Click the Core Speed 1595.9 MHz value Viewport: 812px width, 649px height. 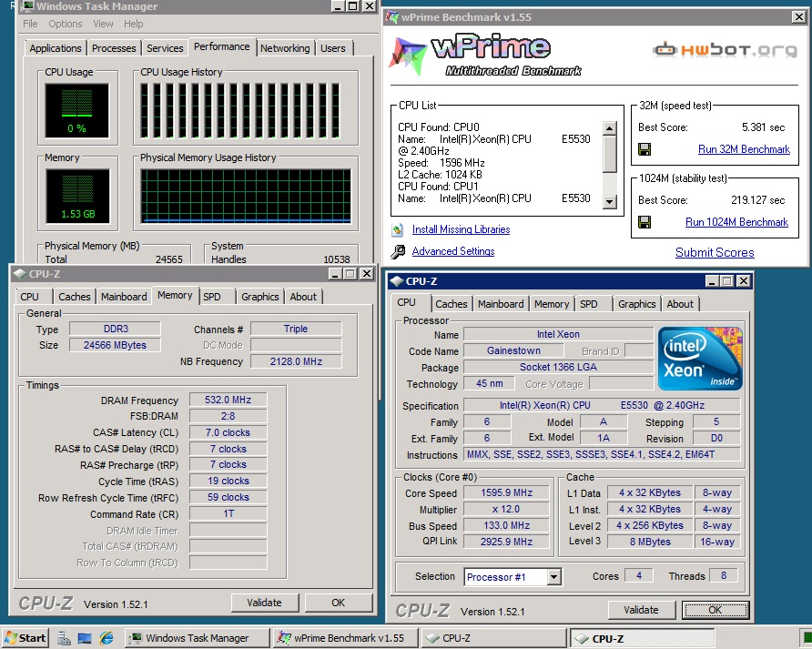coord(506,492)
